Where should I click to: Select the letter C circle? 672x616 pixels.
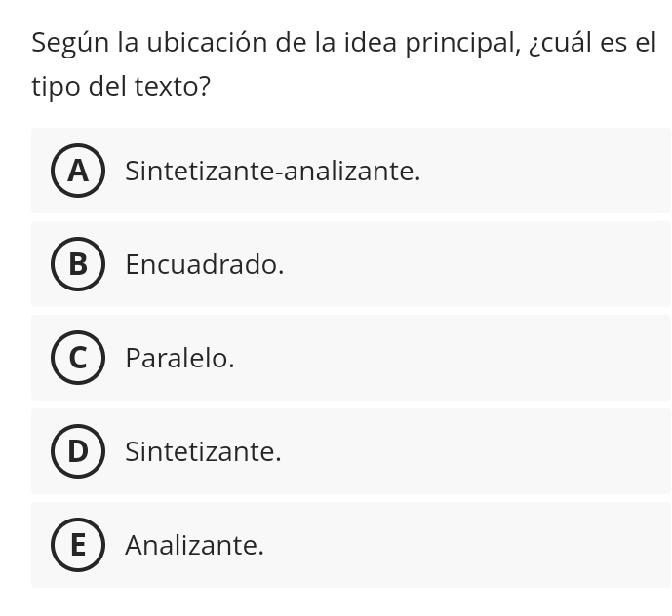coord(77,359)
